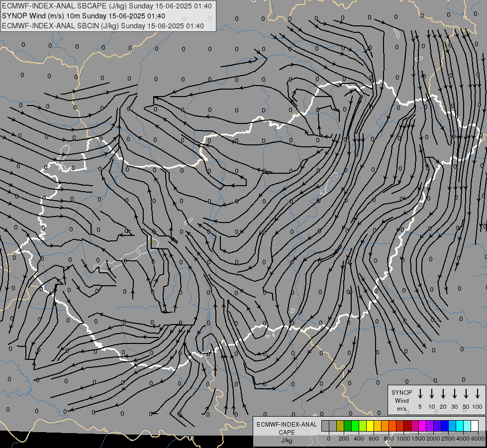
Task: Select the pure yellow CAPE legend swatch
Action: click(x=370, y=426)
